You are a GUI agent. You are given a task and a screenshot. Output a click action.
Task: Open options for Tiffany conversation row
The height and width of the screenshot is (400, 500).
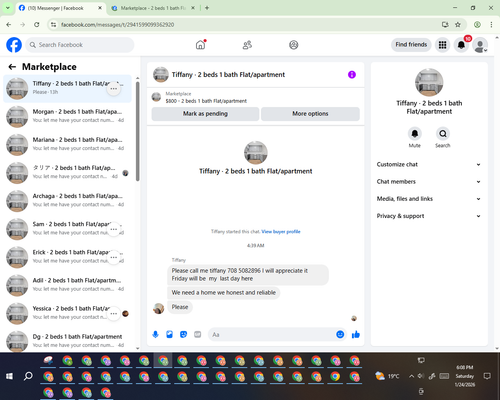click(114, 89)
